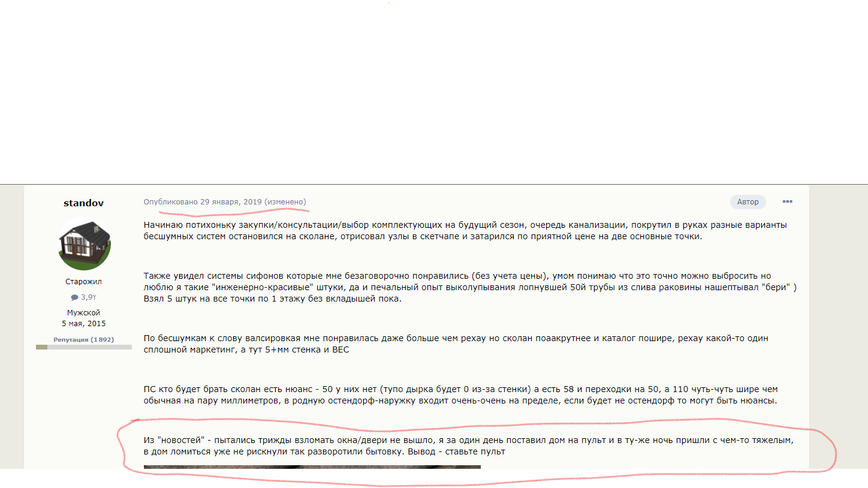Open the attached image below the post
Viewport: 868px width, 488px height.
pyautogui.click(x=312, y=467)
